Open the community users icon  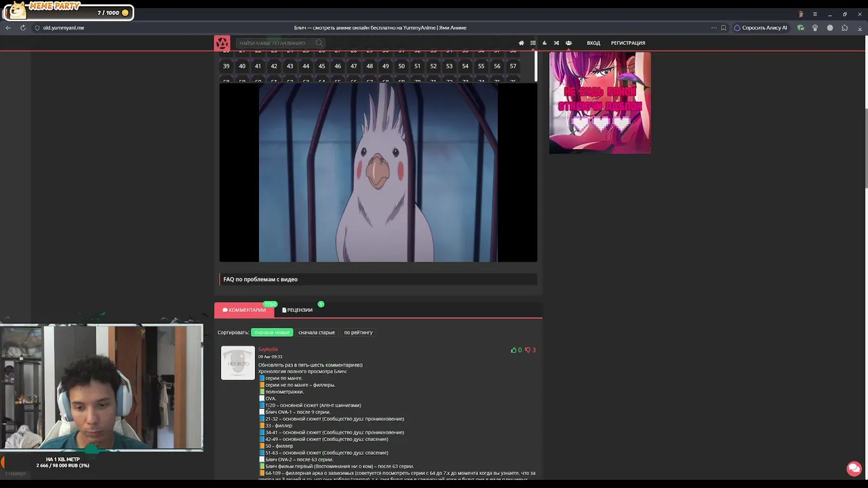[x=568, y=43]
